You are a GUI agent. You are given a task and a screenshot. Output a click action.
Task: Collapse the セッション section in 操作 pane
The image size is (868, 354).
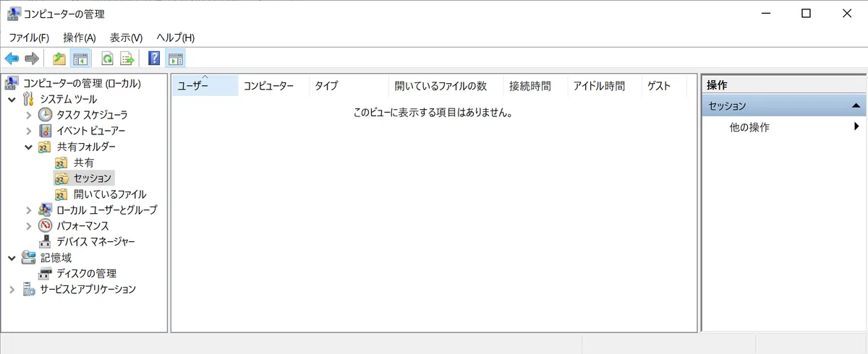coord(856,105)
